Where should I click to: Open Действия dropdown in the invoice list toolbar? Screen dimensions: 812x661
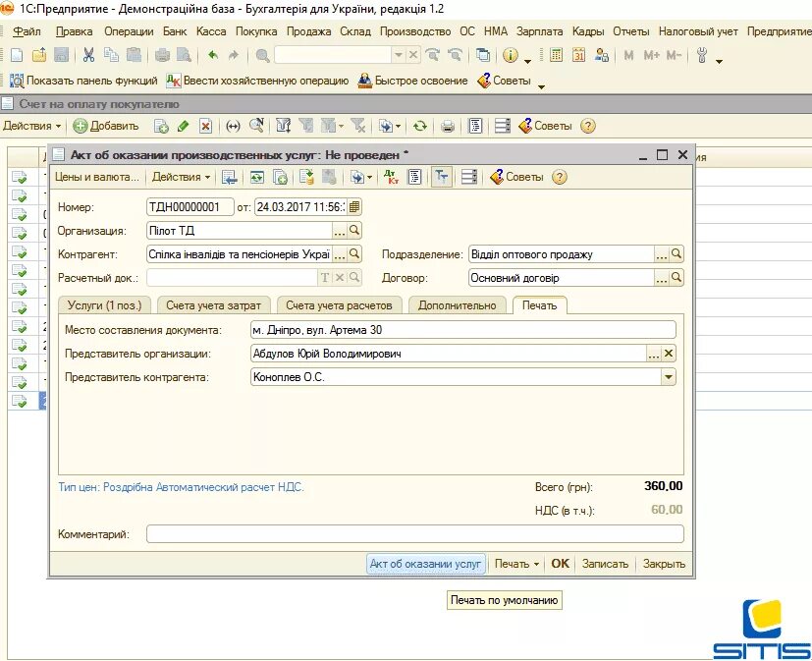pyautogui.click(x=32, y=126)
